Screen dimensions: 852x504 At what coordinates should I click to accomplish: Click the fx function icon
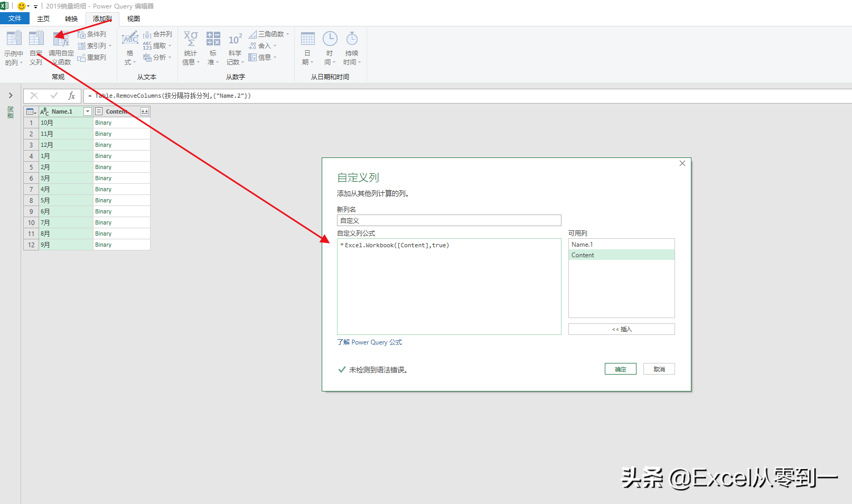coord(72,96)
